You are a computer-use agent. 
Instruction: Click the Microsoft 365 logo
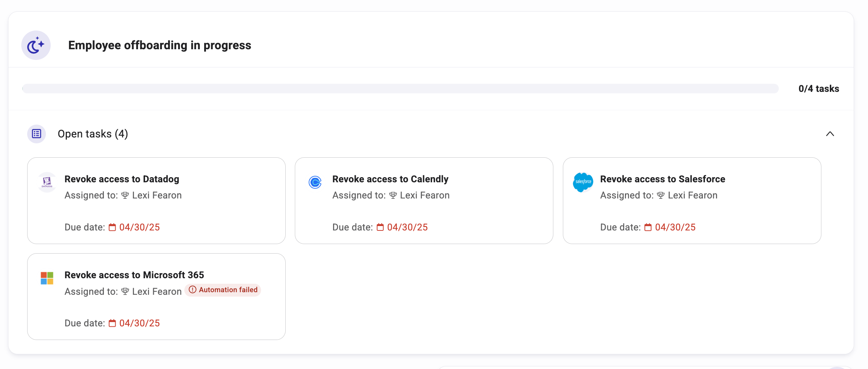[x=47, y=278]
